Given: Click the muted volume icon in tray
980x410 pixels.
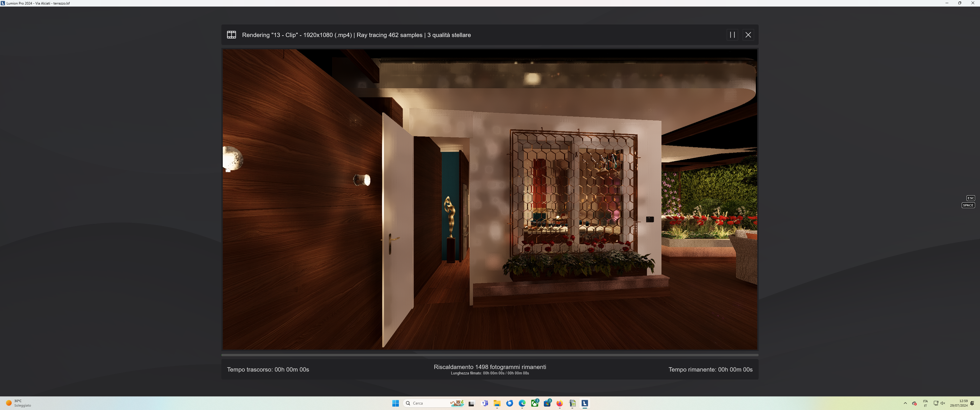Looking at the screenshot, I should click(x=943, y=403).
